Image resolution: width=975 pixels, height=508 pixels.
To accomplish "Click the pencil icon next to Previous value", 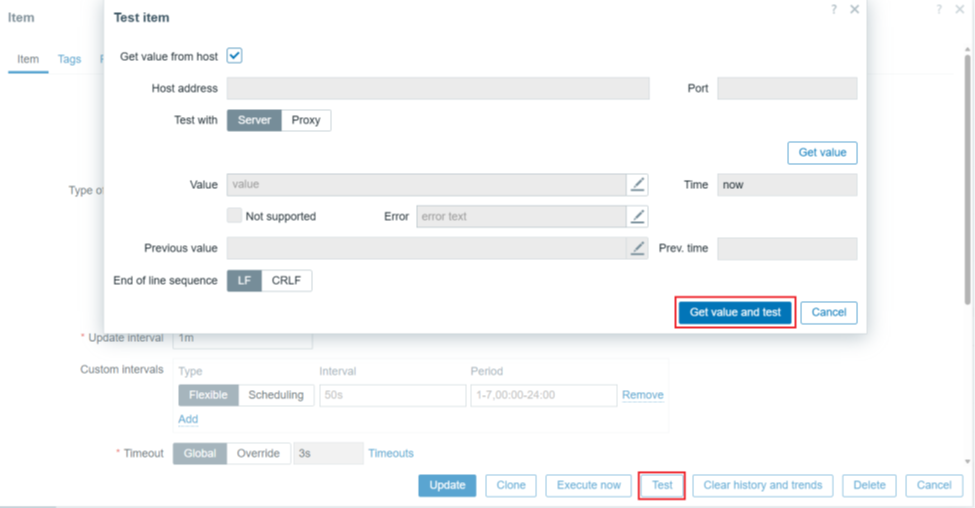I will tap(638, 248).
